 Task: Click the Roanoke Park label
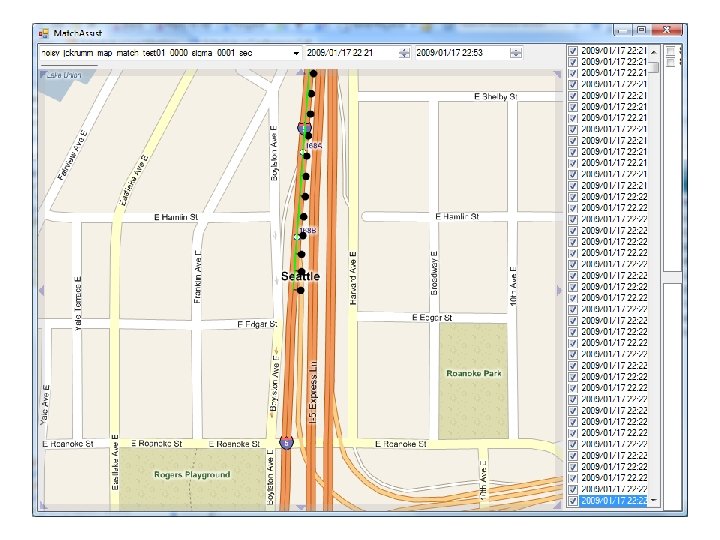coord(474,373)
